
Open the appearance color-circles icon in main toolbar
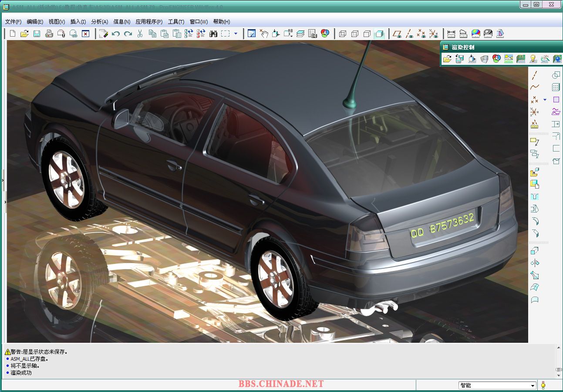(x=325, y=34)
